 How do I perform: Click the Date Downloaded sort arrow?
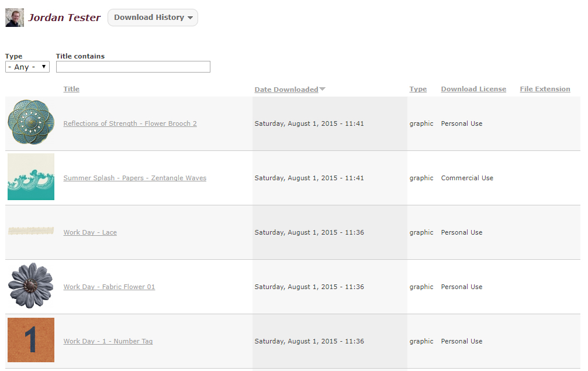pos(322,89)
